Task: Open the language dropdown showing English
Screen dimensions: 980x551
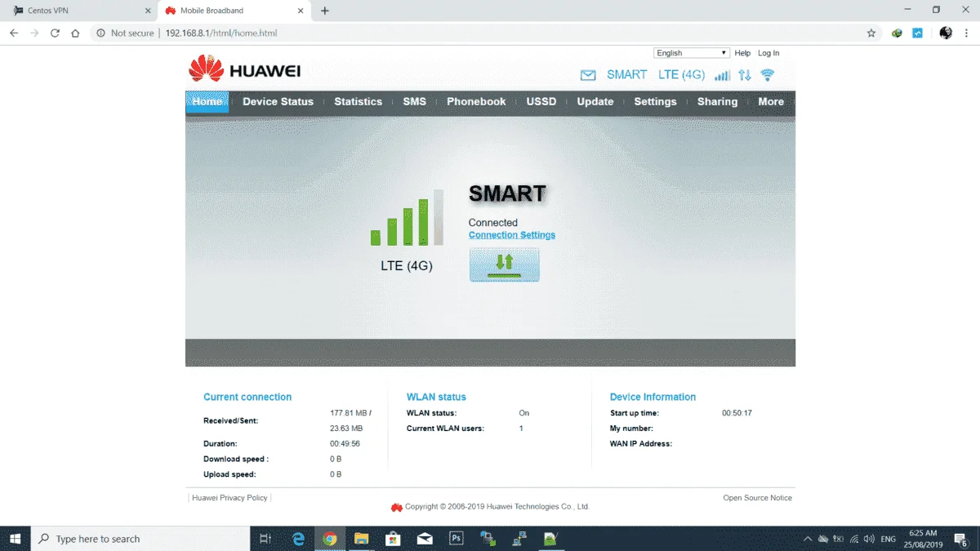Action: (x=692, y=53)
